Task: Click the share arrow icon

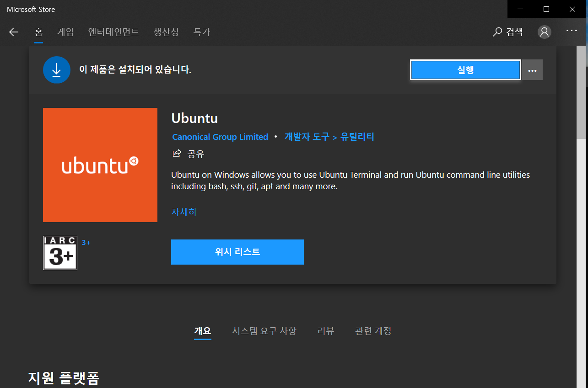Action: [x=177, y=154]
